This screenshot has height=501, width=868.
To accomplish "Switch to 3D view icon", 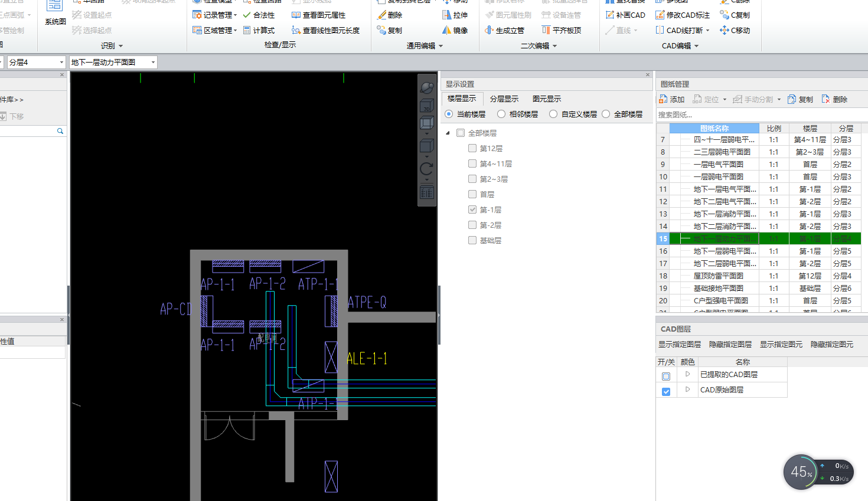I will pyautogui.click(x=427, y=106).
